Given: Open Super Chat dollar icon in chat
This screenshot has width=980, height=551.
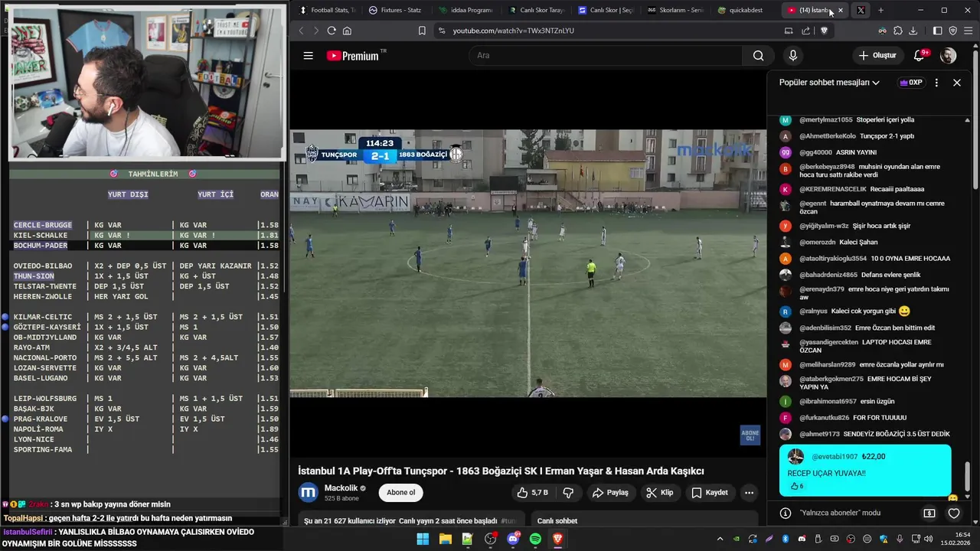Looking at the screenshot, I should (929, 513).
